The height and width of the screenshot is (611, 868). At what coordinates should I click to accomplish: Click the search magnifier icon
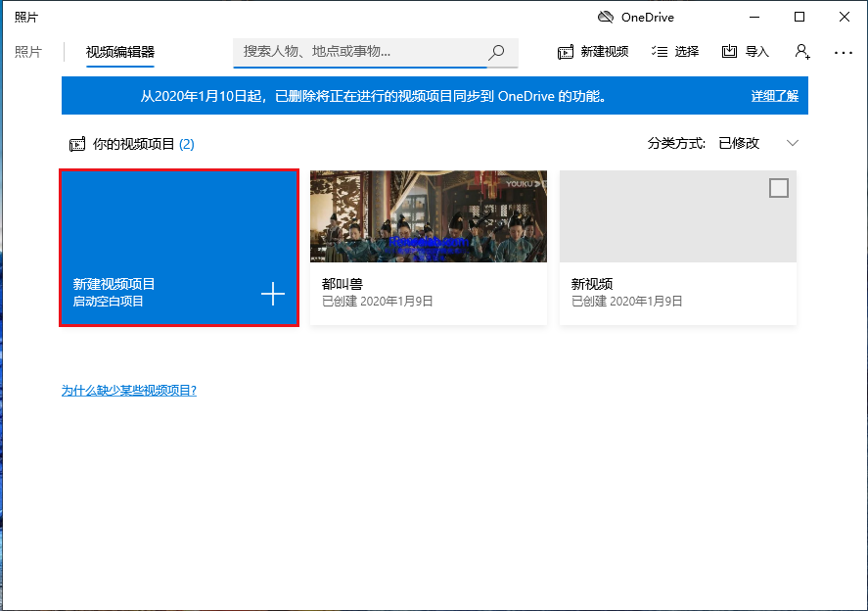pyautogui.click(x=496, y=52)
